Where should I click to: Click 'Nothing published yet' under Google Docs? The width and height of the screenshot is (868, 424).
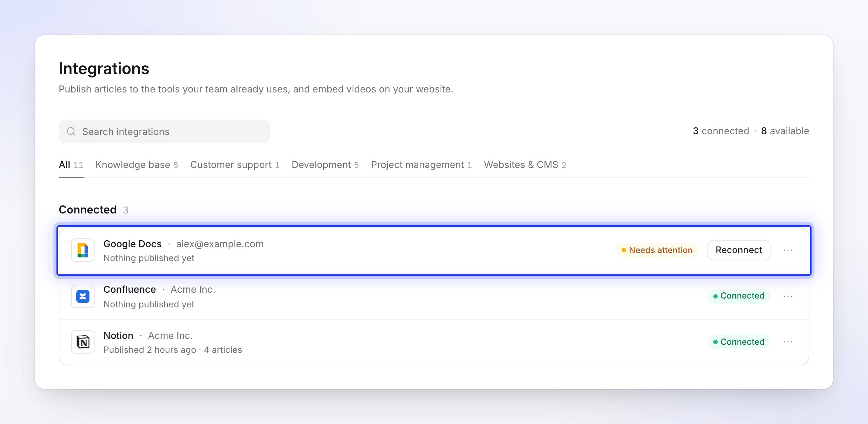tap(149, 258)
